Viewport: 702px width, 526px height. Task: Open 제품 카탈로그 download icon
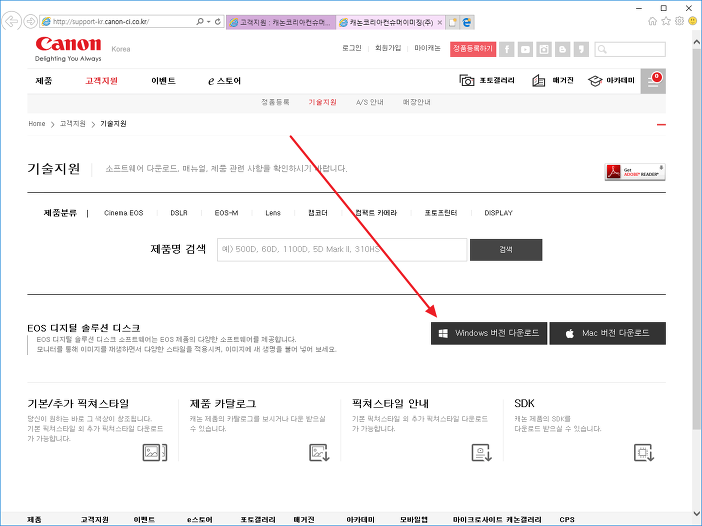[319, 453]
